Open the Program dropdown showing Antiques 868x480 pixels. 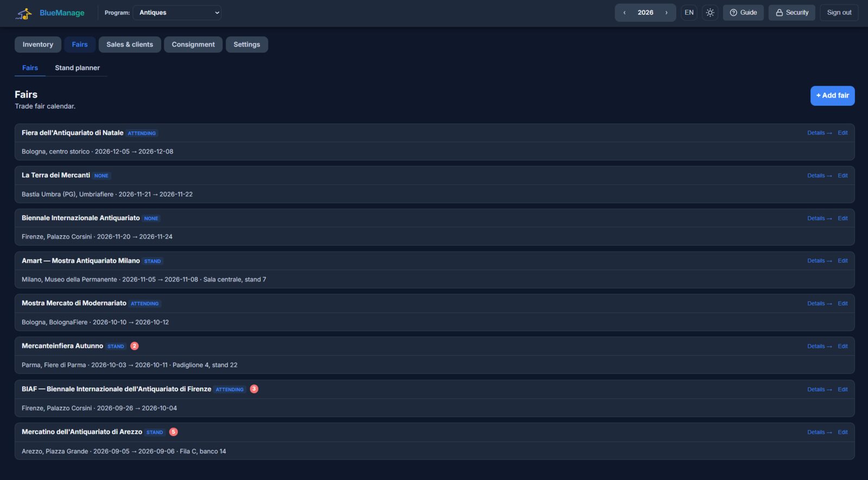(177, 12)
